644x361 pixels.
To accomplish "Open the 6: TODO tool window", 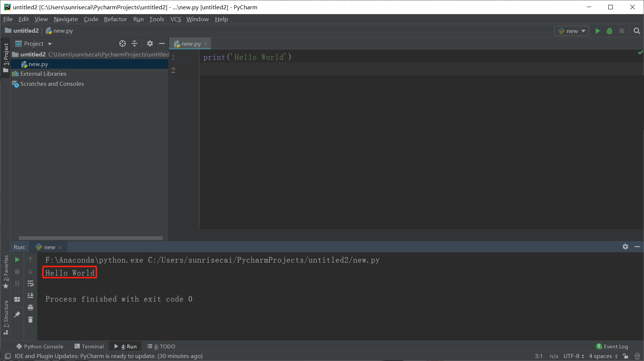I will (161, 347).
